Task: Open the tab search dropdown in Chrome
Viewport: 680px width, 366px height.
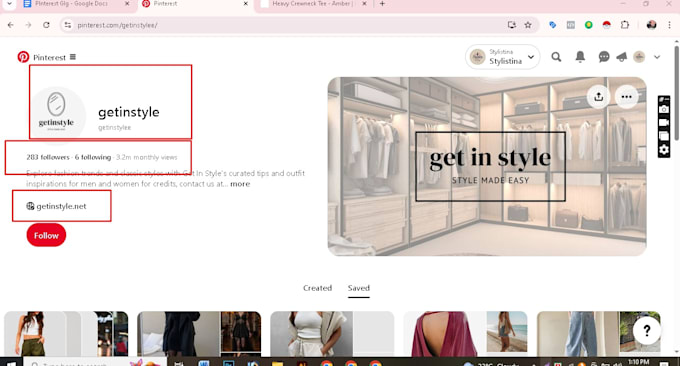Action: [9, 4]
